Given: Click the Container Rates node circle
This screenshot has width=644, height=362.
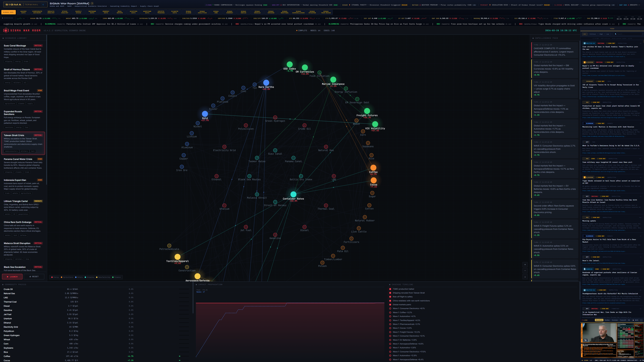Looking at the screenshot, I should [x=293, y=194].
